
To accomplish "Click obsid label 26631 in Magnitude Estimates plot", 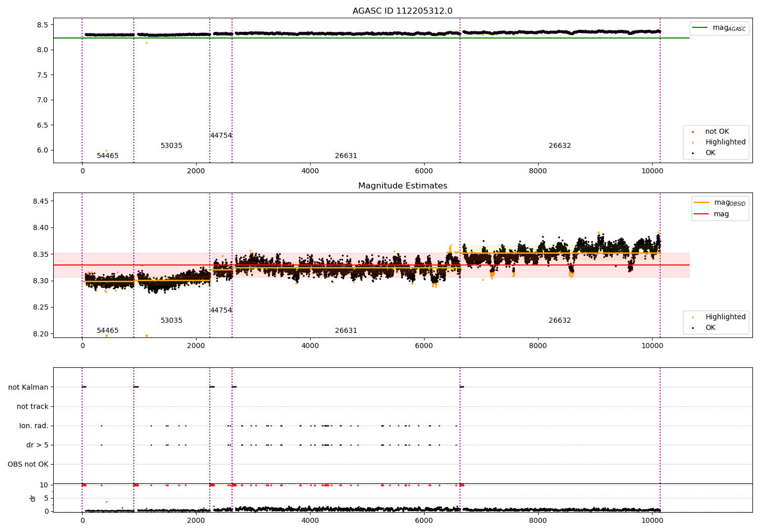I will 346,331.
